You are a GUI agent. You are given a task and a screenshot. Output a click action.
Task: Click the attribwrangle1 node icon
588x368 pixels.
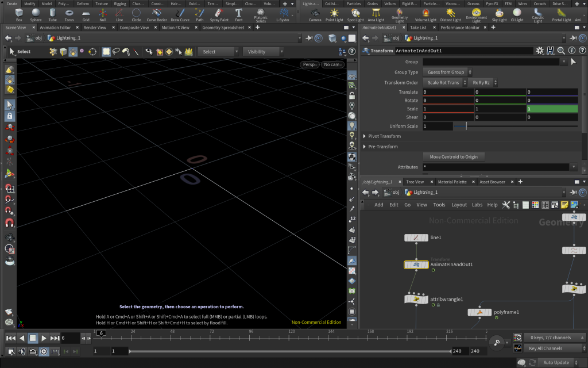415,299
